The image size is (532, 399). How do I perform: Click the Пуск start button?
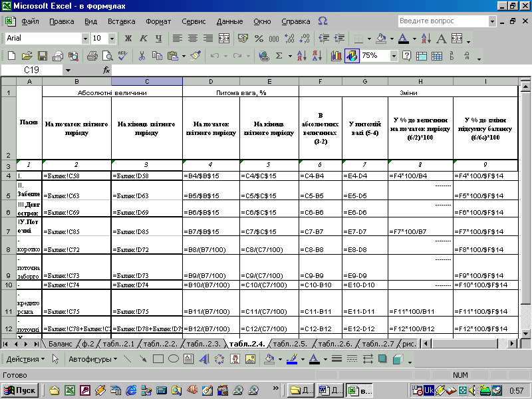20,390
